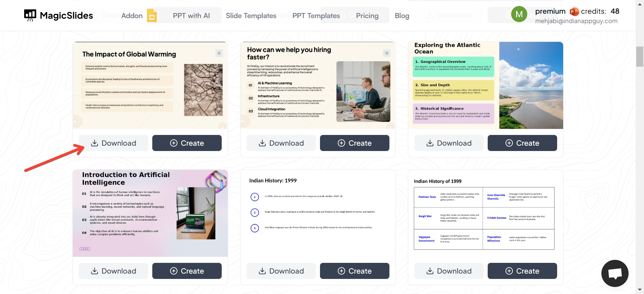Viewport: 644px width, 294px height.
Task: Go to Slide Templates in the navbar
Action: (251, 15)
